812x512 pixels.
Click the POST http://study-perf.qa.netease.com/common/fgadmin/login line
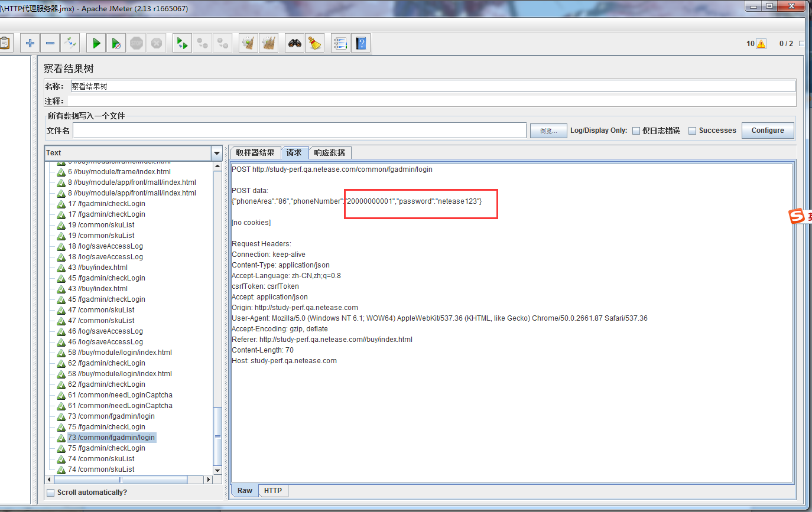pos(332,169)
